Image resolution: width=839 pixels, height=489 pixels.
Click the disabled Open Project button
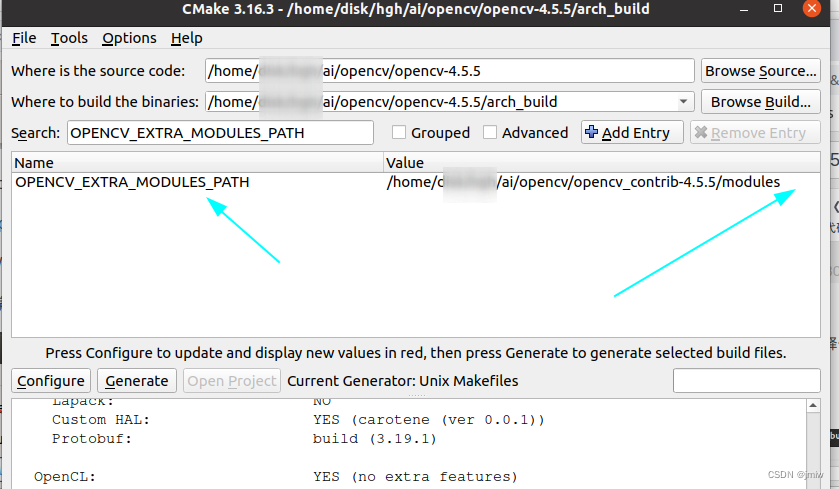232,381
